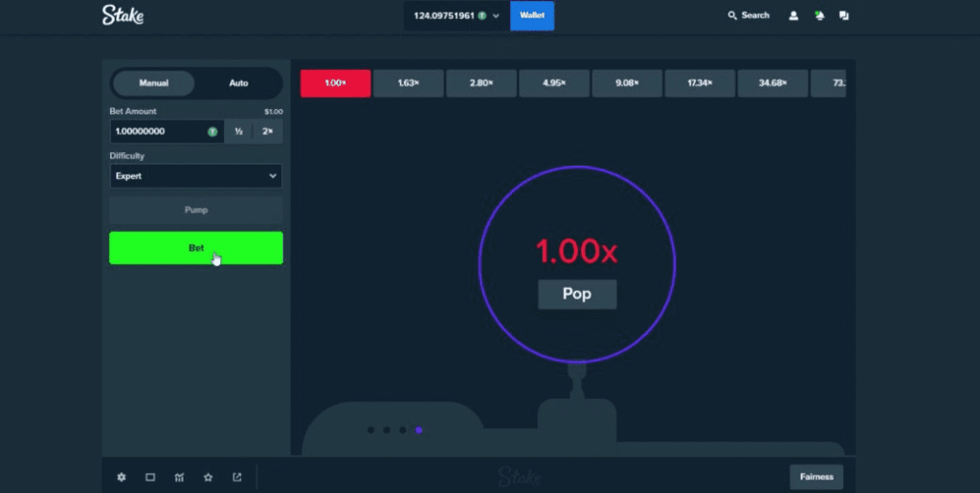The image size is (980, 493).
Task: Add game to favourites star icon
Action: pyautogui.click(x=208, y=477)
